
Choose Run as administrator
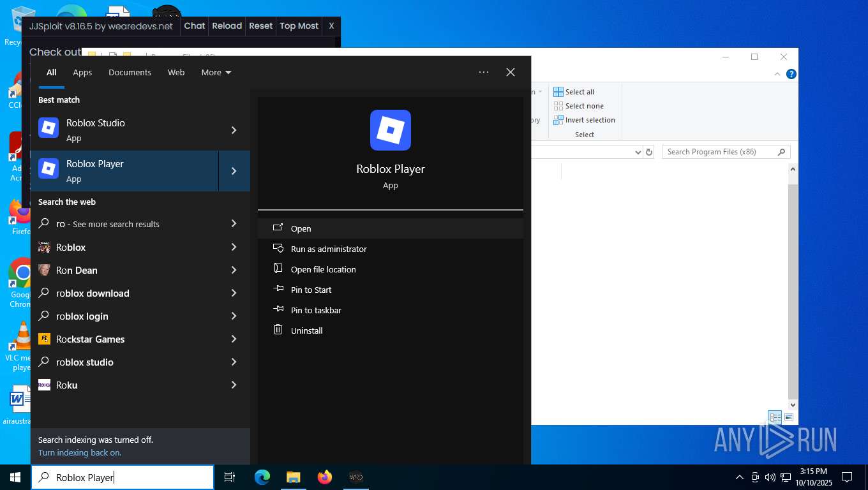coord(391,249)
